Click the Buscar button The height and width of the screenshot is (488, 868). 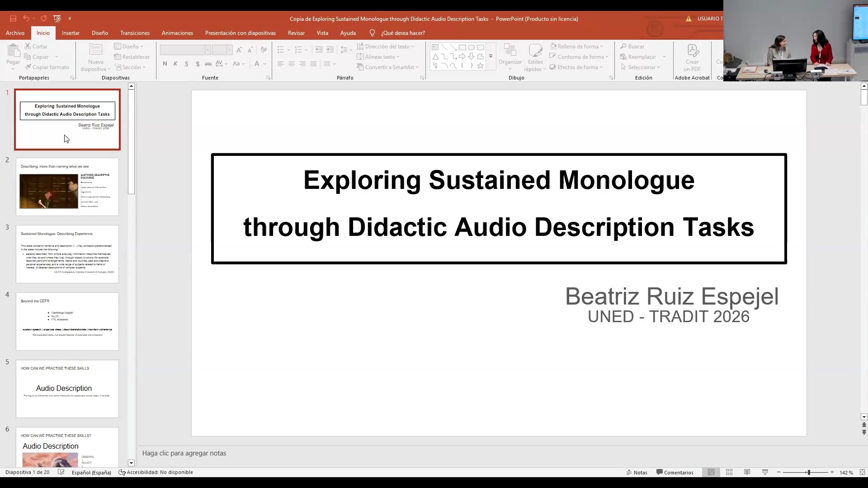pos(632,47)
